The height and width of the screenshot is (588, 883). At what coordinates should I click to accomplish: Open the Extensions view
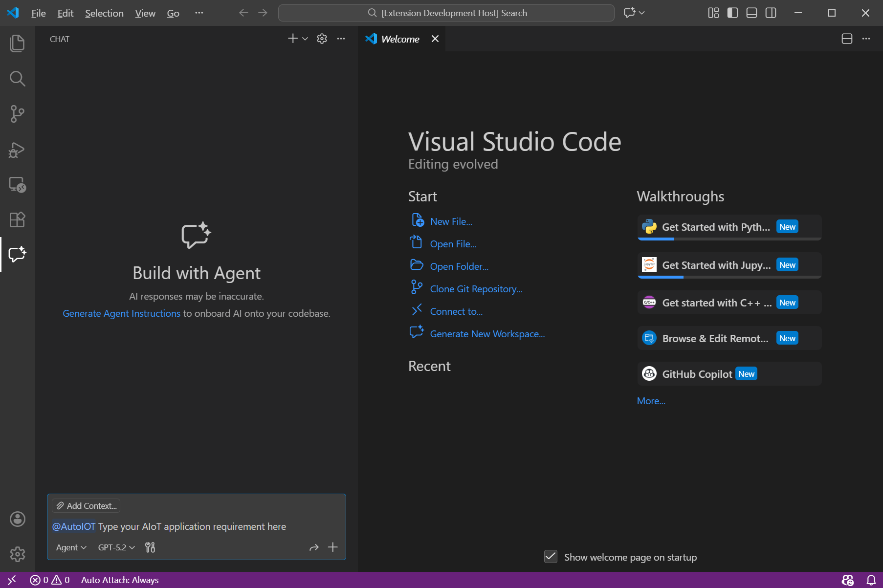(x=17, y=220)
